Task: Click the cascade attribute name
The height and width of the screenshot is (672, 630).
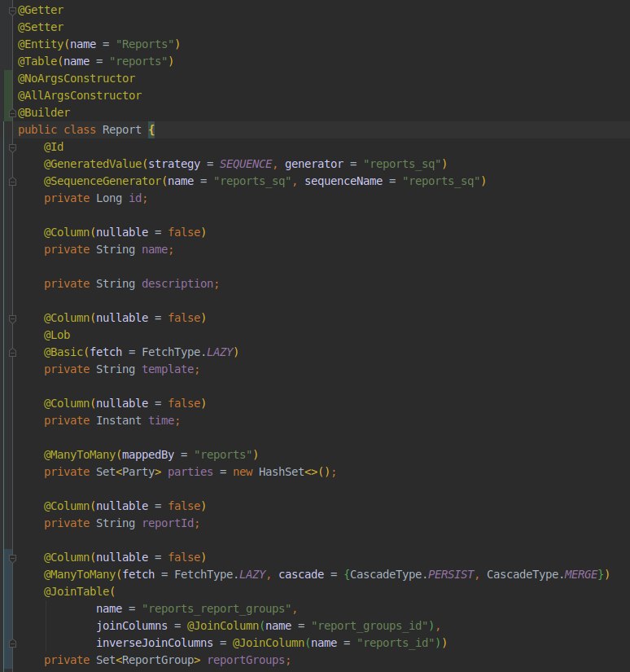Action: pyautogui.click(x=301, y=575)
